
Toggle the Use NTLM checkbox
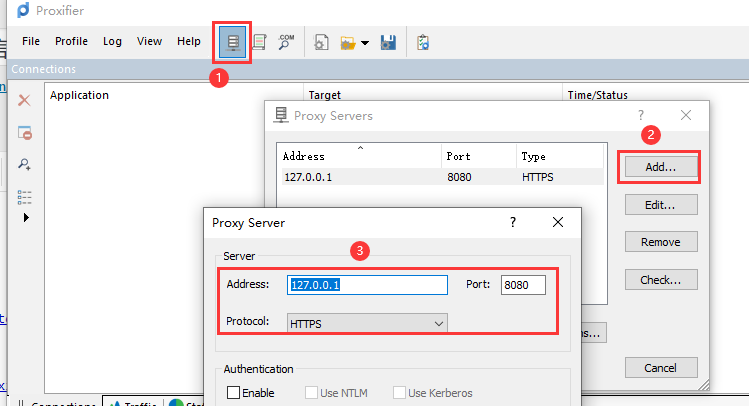pos(311,393)
